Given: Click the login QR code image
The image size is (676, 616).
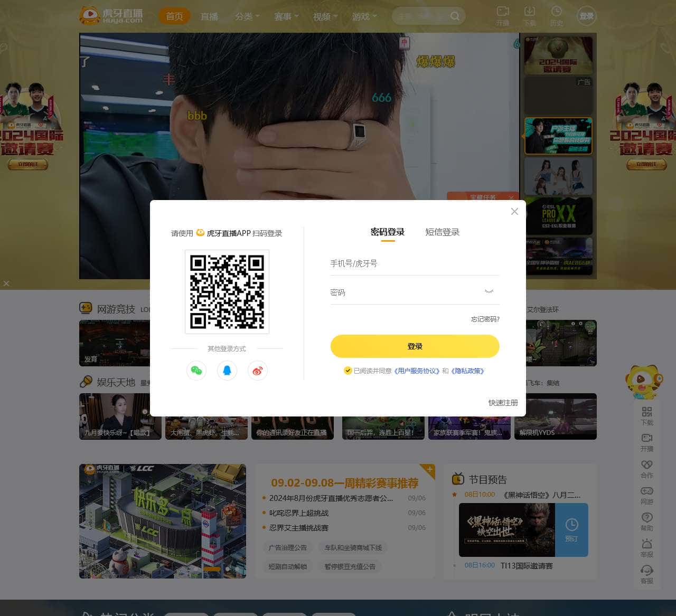Looking at the screenshot, I should 227,292.
